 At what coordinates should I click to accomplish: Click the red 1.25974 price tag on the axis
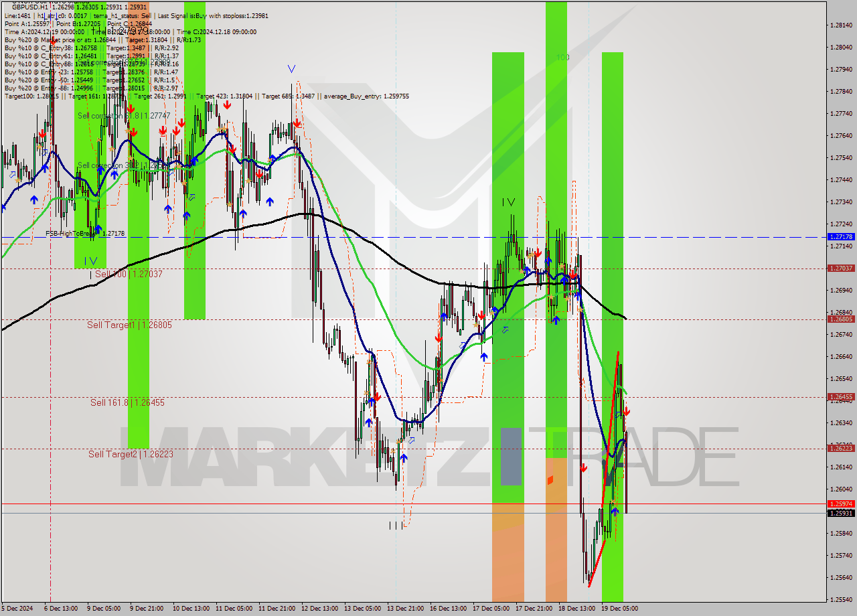(841, 504)
